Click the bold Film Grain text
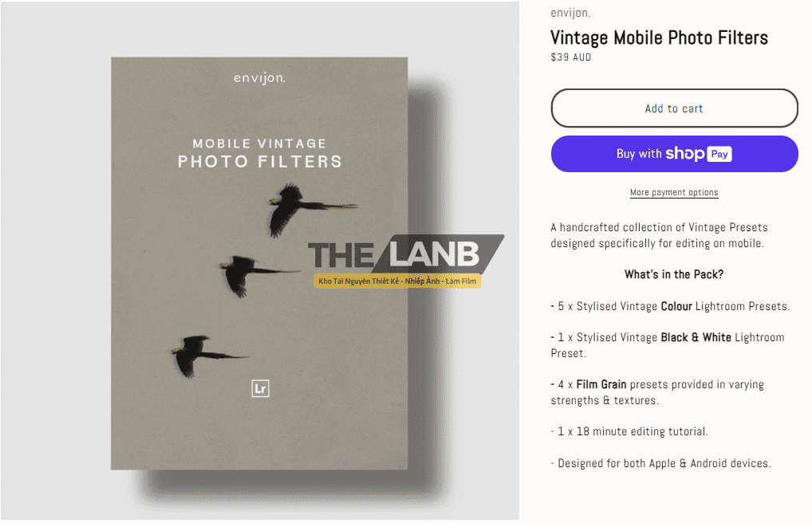The height and width of the screenshot is (523, 812). point(601,384)
